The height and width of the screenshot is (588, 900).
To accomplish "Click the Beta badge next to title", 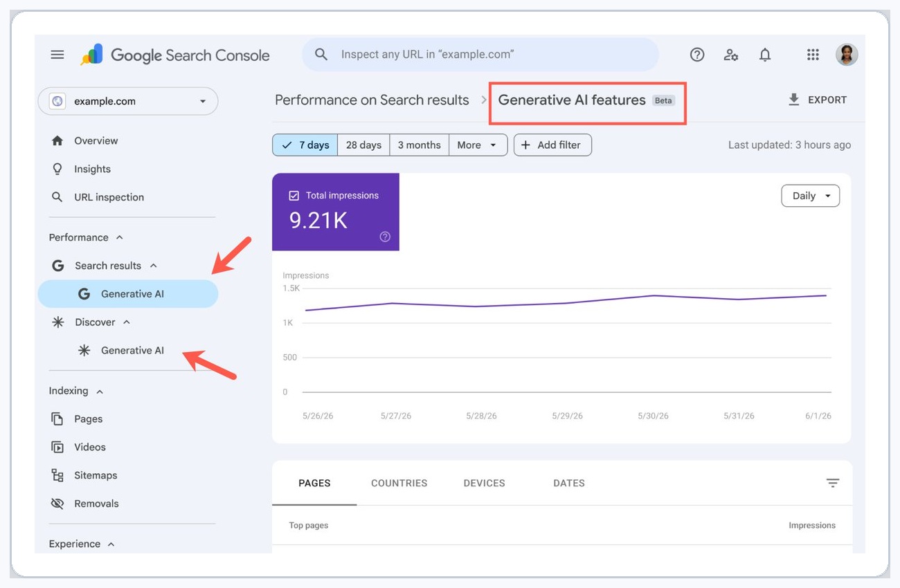I will pos(663,100).
